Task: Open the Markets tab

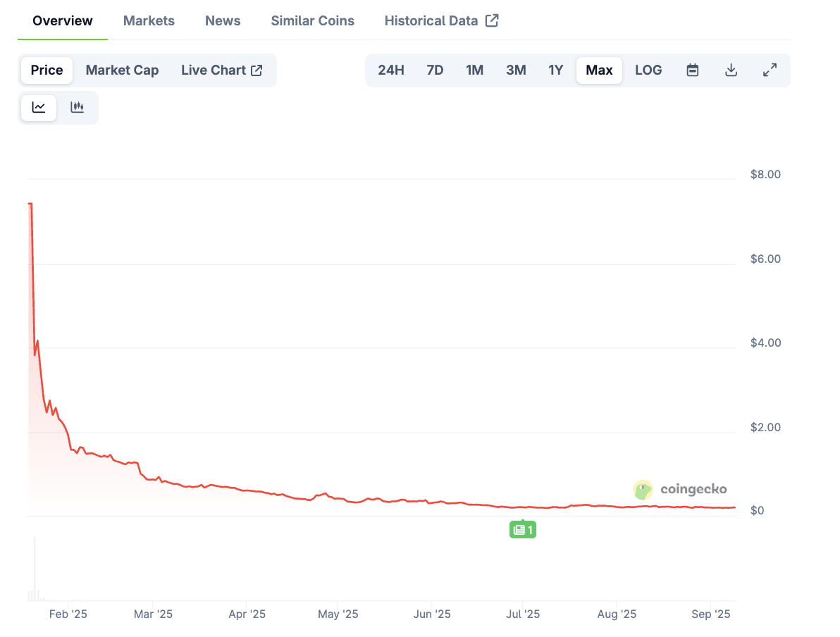Action: (x=149, y=20)
